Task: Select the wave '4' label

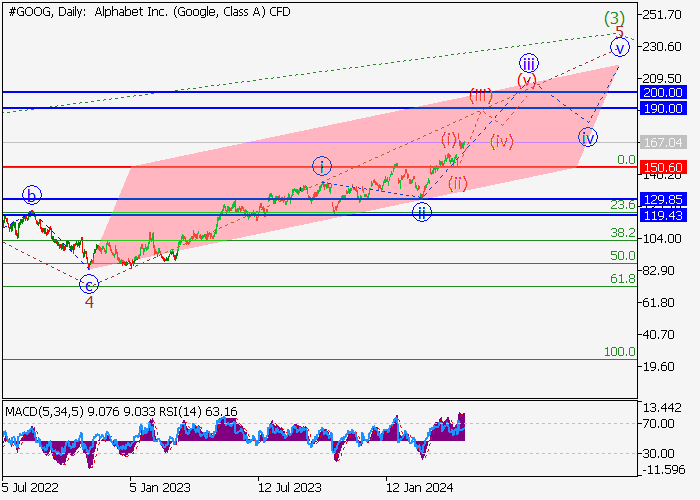Action: 89,302
